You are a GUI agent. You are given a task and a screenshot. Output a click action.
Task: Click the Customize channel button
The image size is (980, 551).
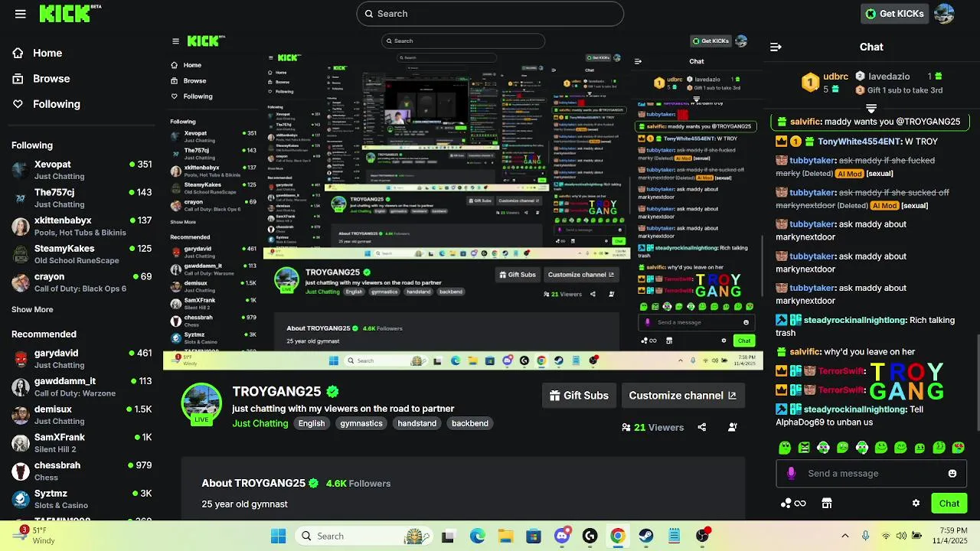[x=683, y=396]
